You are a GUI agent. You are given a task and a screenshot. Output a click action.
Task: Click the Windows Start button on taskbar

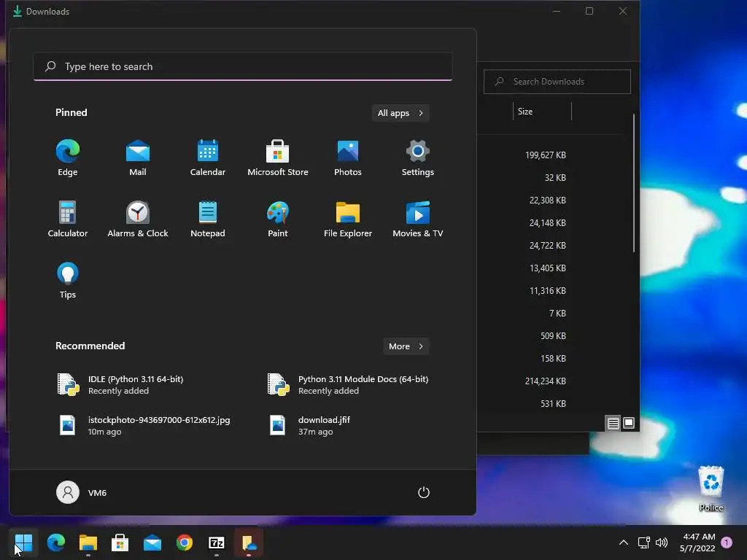(23, 542)
